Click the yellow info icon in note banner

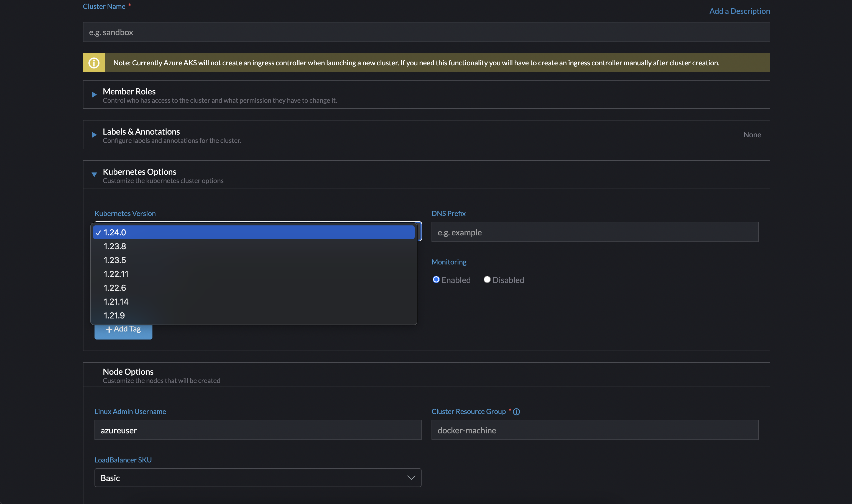click(94, 63)
